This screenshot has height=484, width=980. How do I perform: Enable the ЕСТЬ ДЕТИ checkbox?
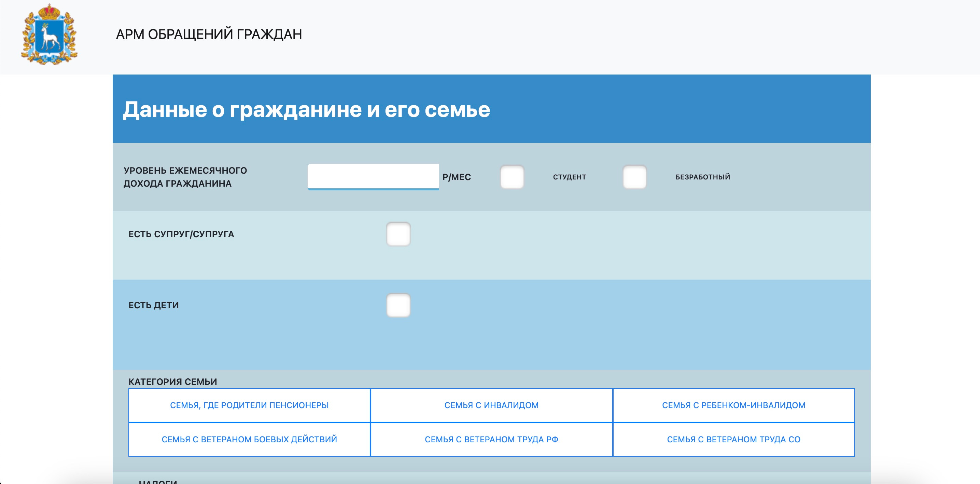(x=398, y=305)
